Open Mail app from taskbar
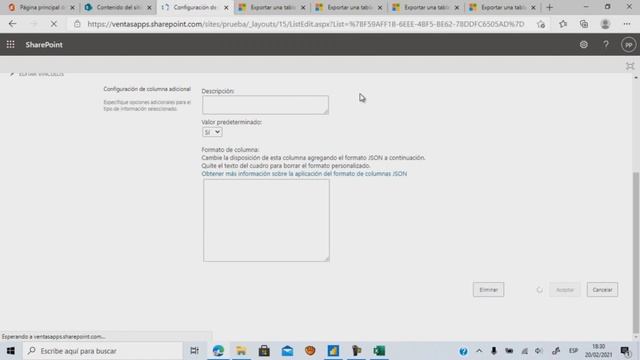The image size is (640, 360). click(287, 351)
